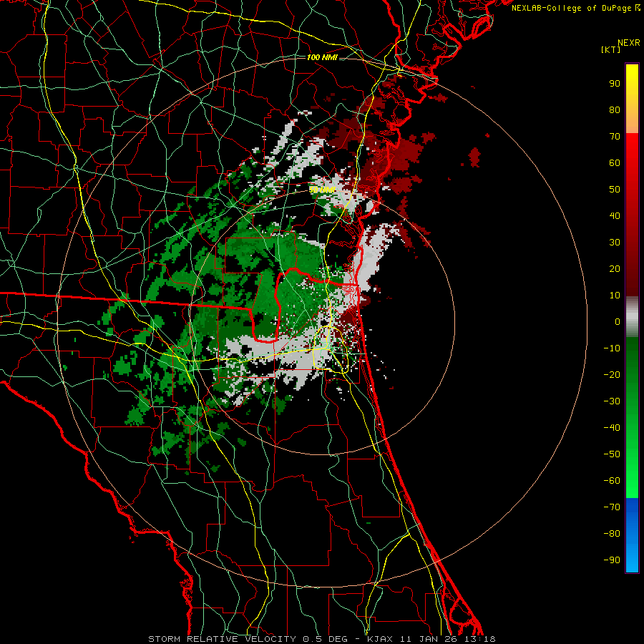
Task: Click the KJAX station identifier in caption
Action: 379,639
